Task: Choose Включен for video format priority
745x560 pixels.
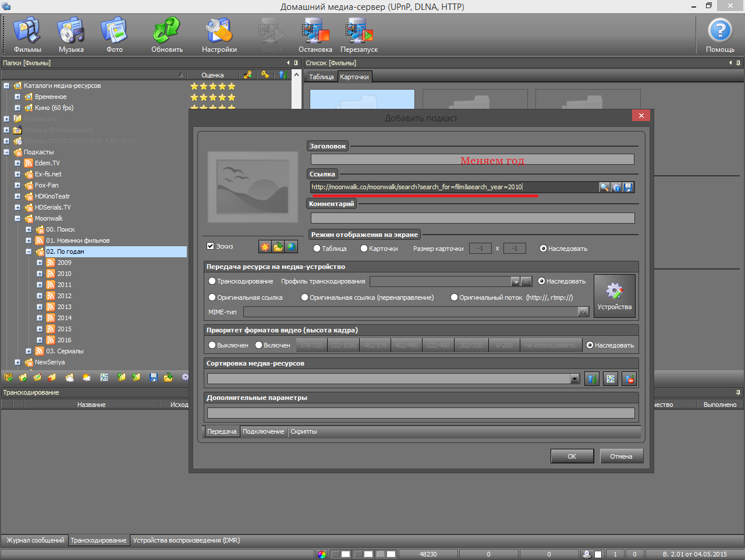Action: point(259,345)
